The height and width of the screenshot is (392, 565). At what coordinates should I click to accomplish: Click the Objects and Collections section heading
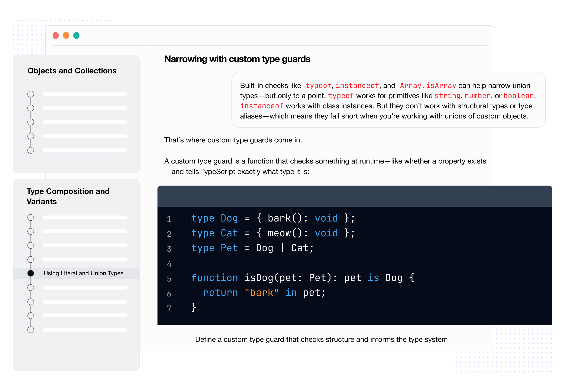click(x=72, y=70)
